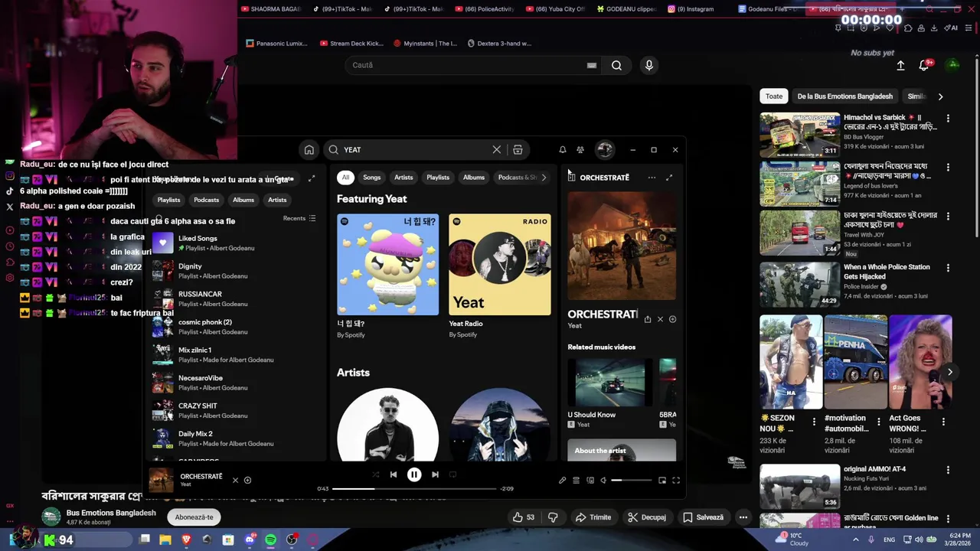Like the YouTube video (53)
Viewport: 980px width, 551px height.
coord(524,517)
